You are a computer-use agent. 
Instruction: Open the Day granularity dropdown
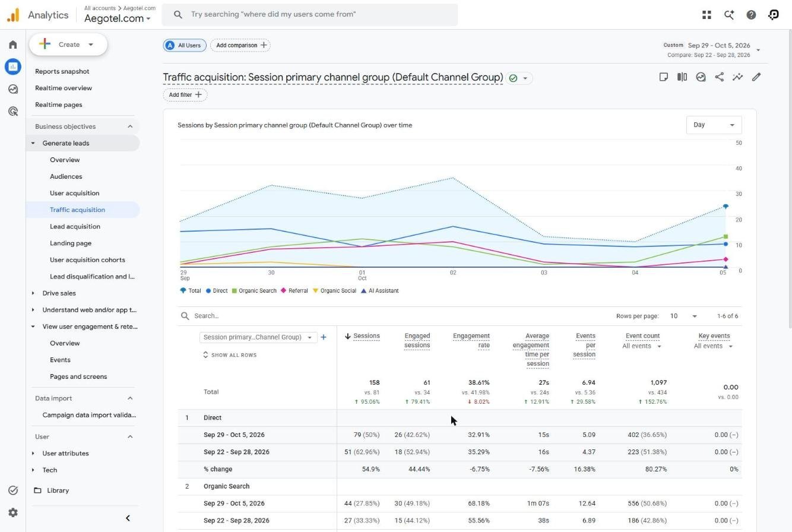click(x=714, y=125)
